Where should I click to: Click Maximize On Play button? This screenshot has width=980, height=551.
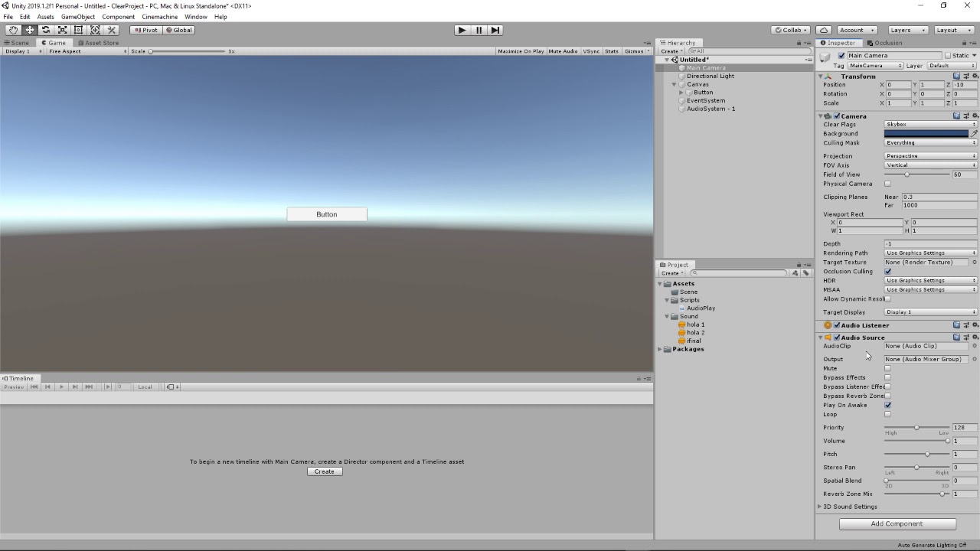click(x=521, y=51)
